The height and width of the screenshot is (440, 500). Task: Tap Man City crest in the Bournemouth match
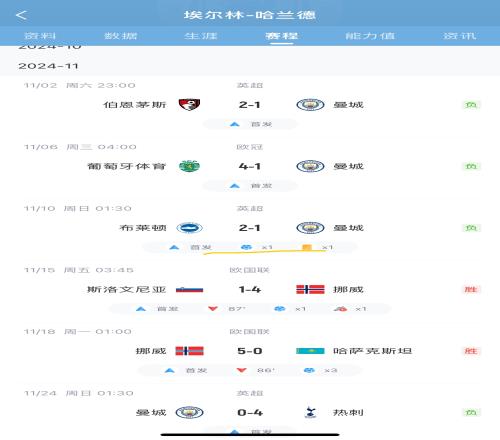tap(310, 105)
